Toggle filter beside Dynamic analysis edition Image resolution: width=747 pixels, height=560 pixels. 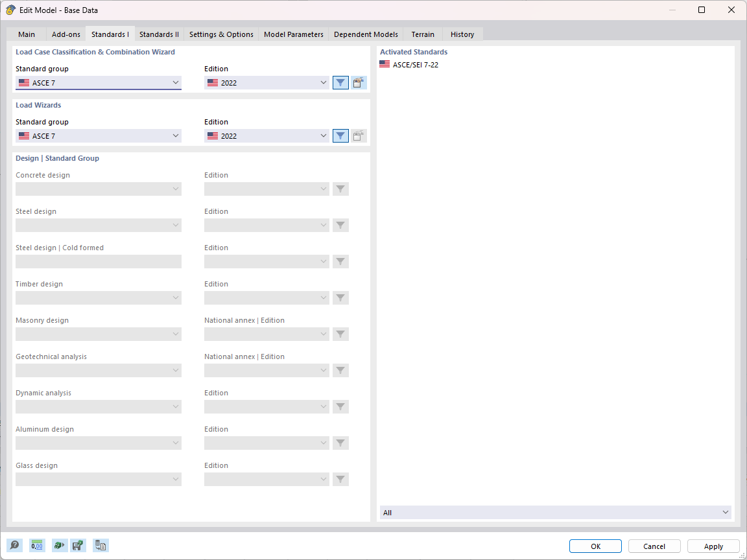(x=340, y=406)
